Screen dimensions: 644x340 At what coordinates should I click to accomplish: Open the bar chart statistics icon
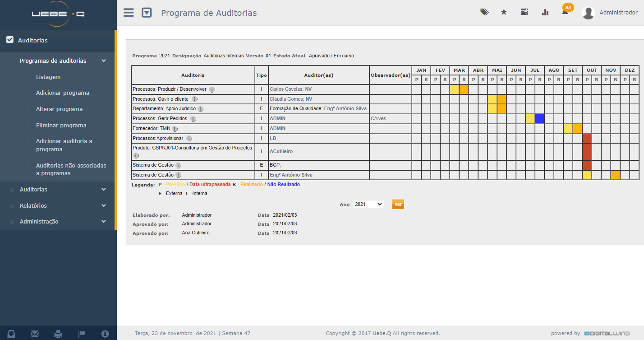[x=545, y=12]
